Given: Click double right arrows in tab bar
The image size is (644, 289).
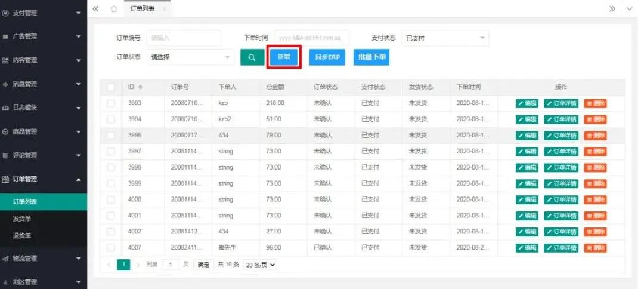Looking at the screenshot, I should tap(612, 8).
